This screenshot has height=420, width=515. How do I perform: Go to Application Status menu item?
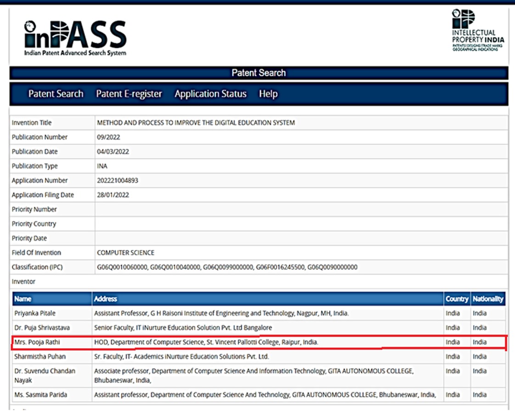click(x=211, y=94)
